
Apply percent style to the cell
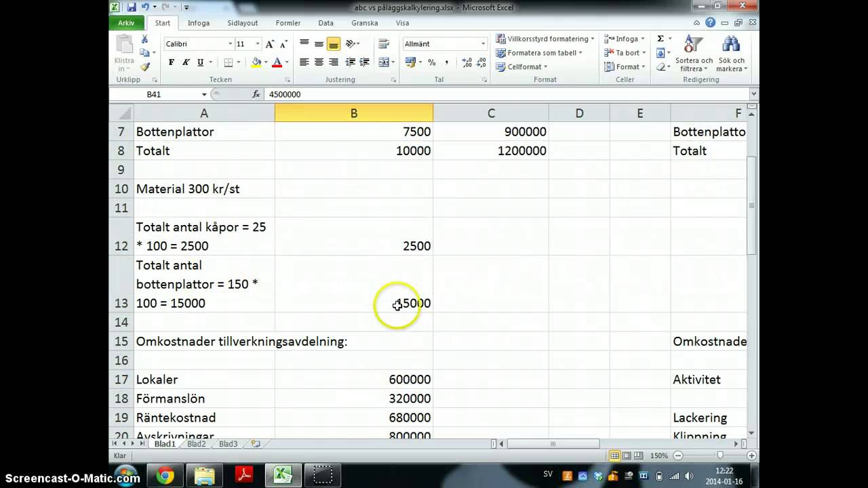431,62
